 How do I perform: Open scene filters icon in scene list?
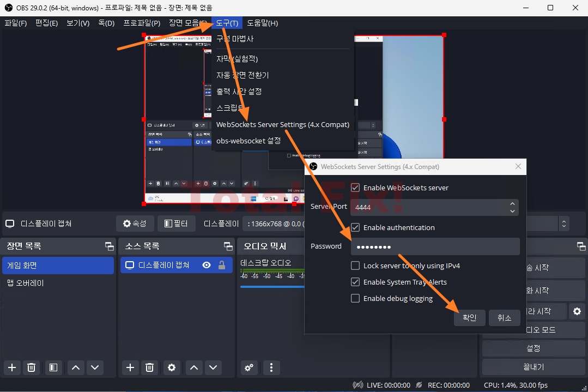(x=53, y=367)
